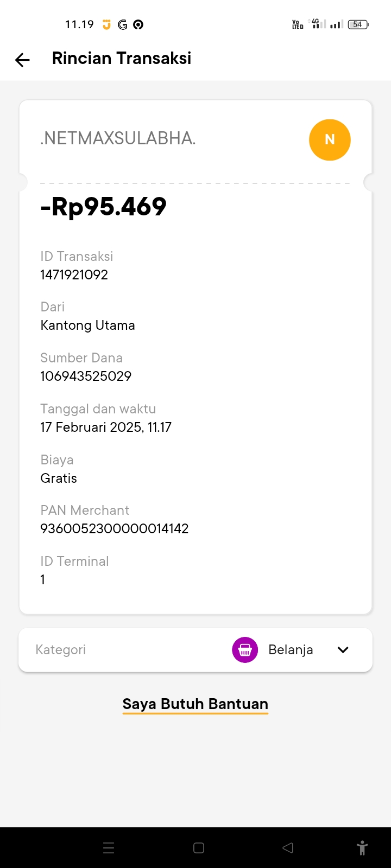
Task: Open the Belanja category dropdown
Action: tap(291, 650)
